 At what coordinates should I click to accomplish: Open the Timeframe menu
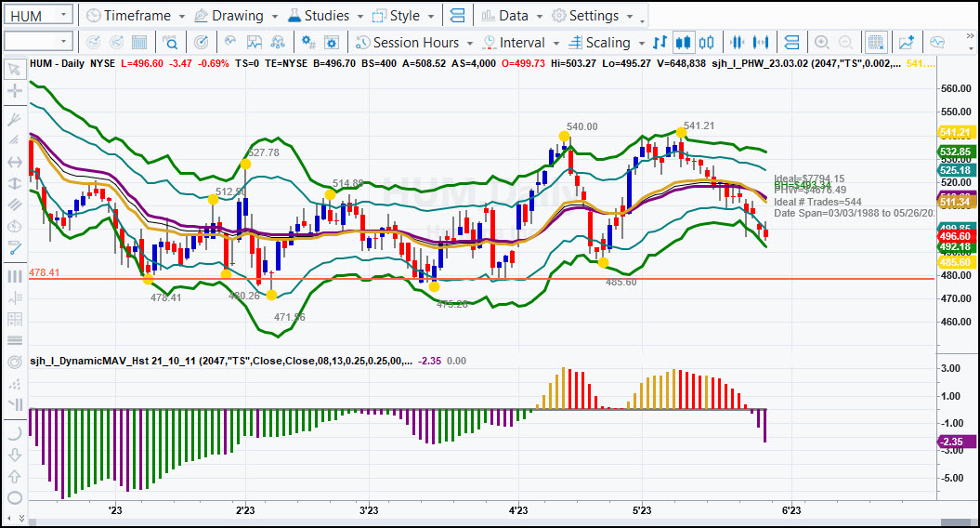tap(129, 16)
